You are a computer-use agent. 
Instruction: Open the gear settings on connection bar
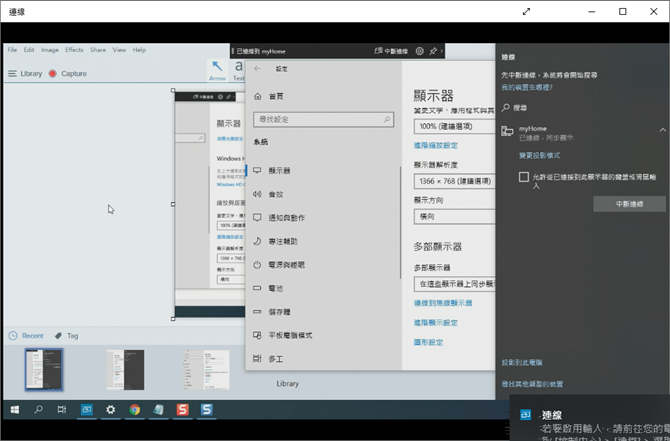click(x=420, y=51)
